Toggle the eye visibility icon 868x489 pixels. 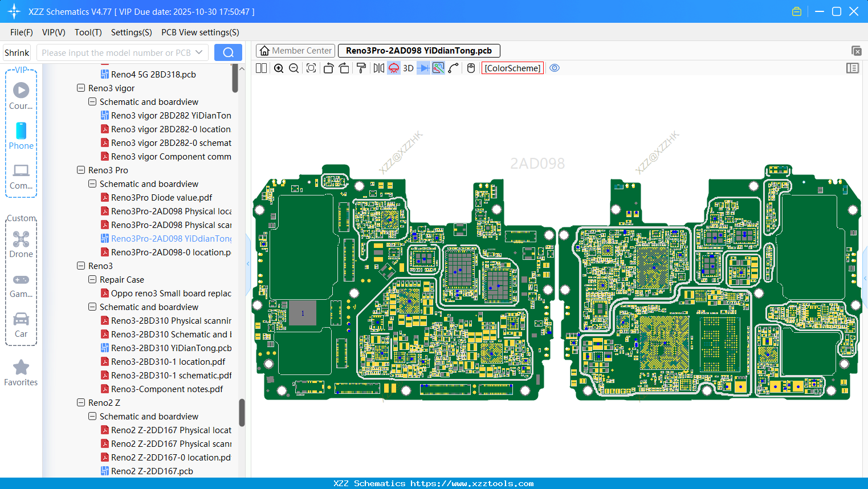[x=555, y=68]
